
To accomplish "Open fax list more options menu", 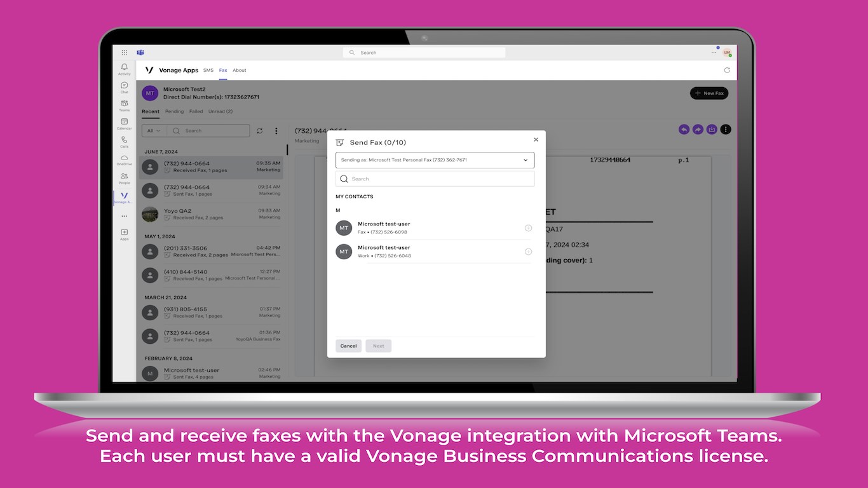I will click(x=276, y=131).
